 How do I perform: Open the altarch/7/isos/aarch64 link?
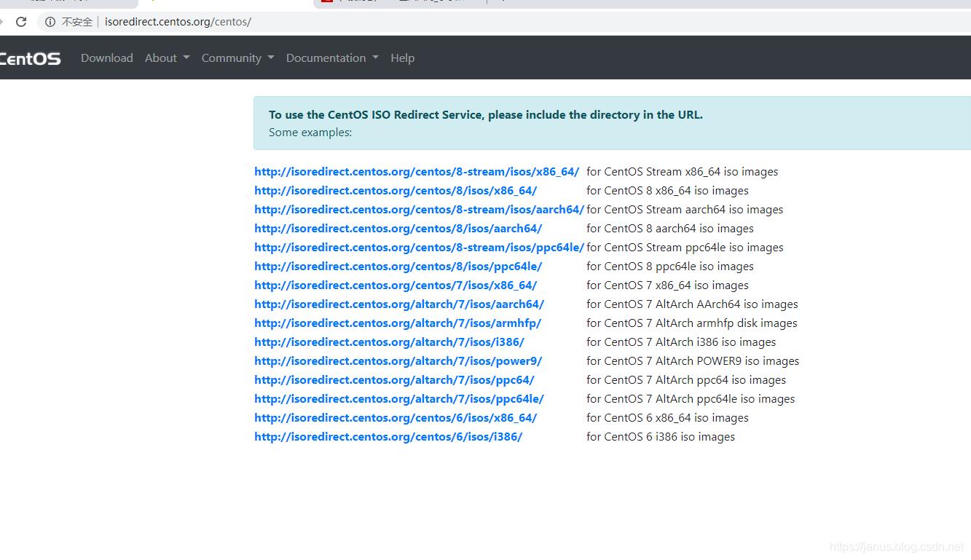tap(399, 304)
